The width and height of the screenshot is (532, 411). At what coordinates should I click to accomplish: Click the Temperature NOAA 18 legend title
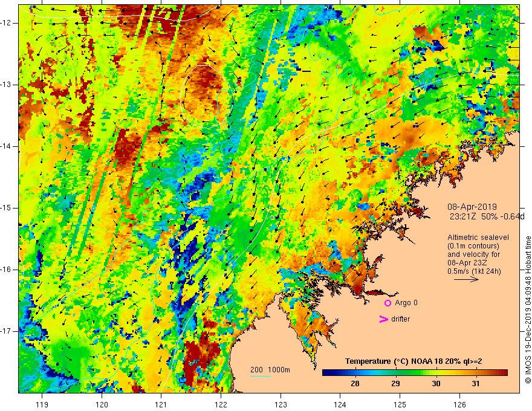414,361
